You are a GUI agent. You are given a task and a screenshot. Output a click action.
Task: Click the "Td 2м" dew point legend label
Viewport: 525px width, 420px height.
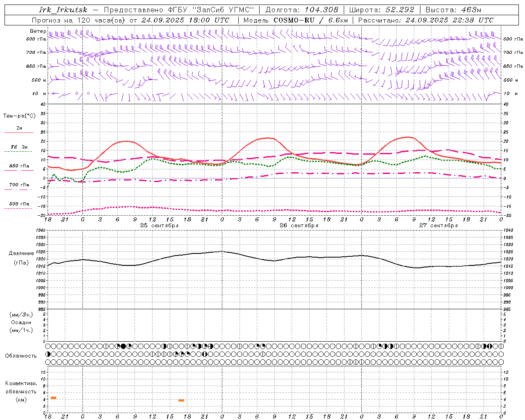coord(19,147)
